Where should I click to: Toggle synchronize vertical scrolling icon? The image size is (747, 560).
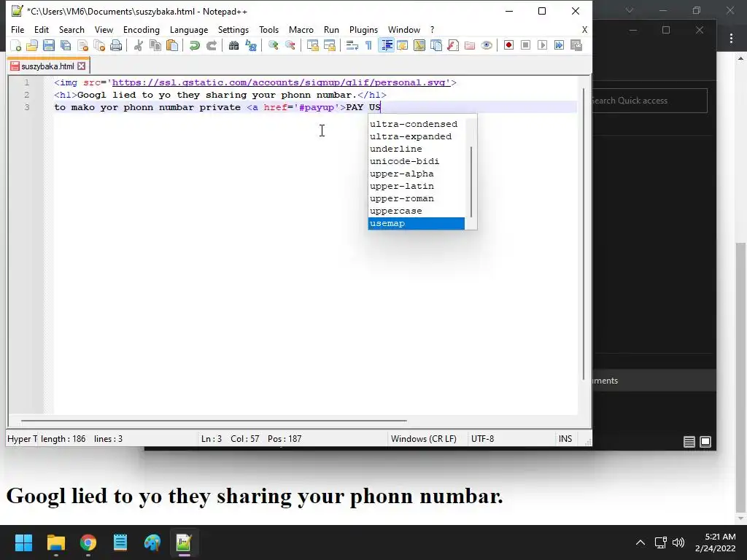tap(312, 45)
